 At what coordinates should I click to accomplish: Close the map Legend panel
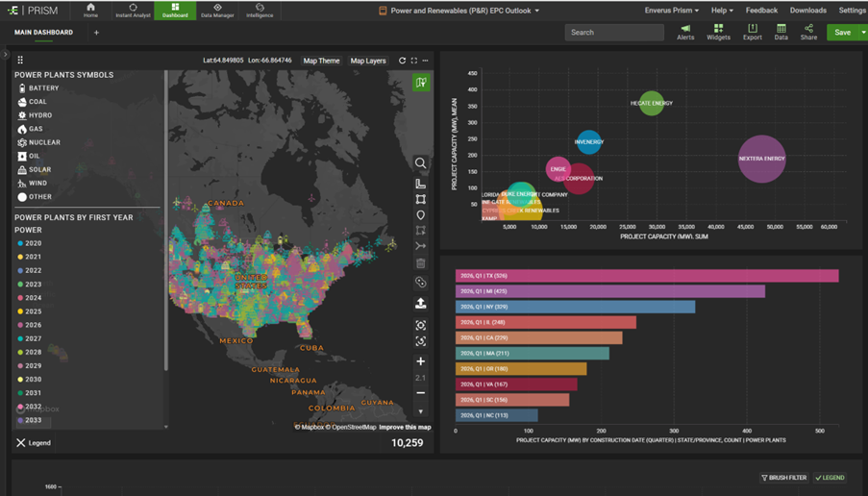click(x=21, y=443)
